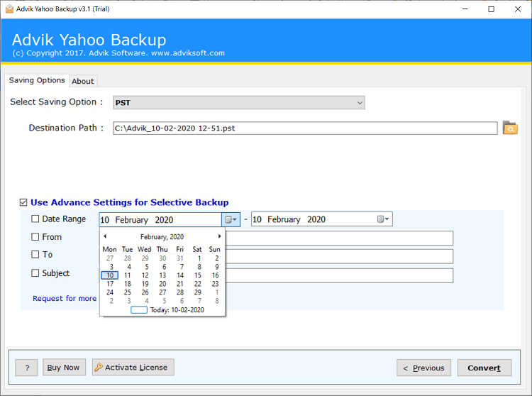The image size is (532, 396).
Task: Click the From filter text field
Action: [x=339, y=238]
